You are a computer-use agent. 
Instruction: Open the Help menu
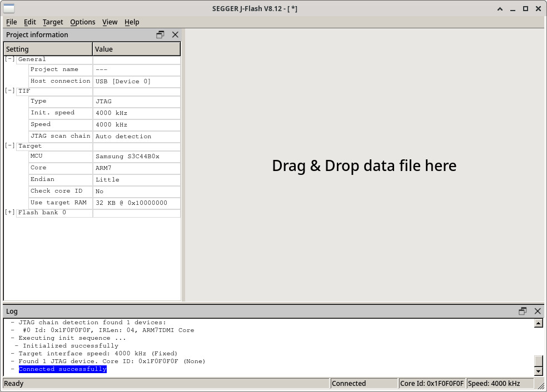coord(132,22)
